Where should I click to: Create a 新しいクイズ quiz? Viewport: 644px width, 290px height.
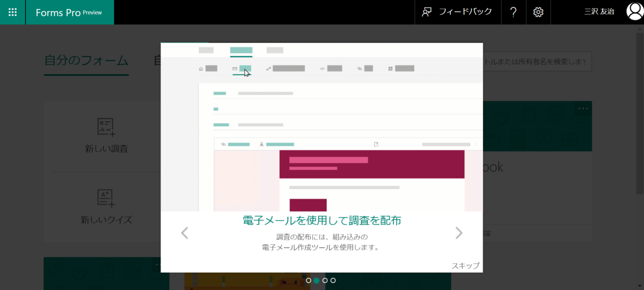pyautogui.click(x=106, y=206)
